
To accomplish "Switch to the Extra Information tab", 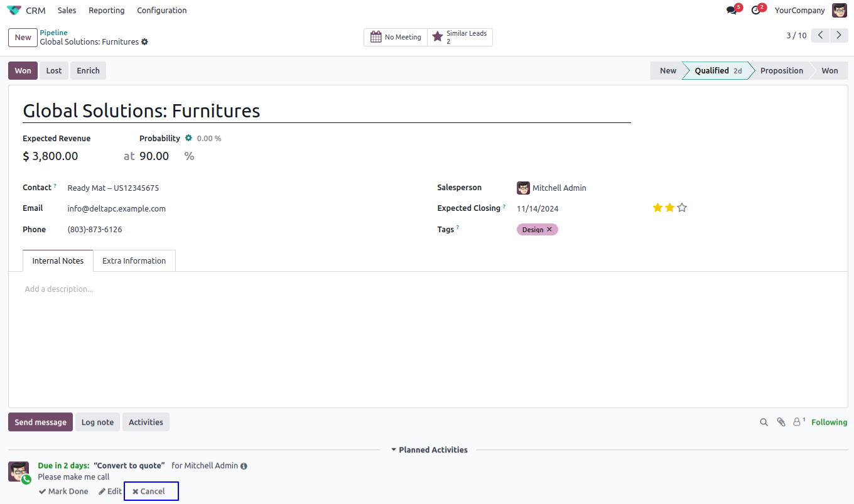I will coord(134,261).
